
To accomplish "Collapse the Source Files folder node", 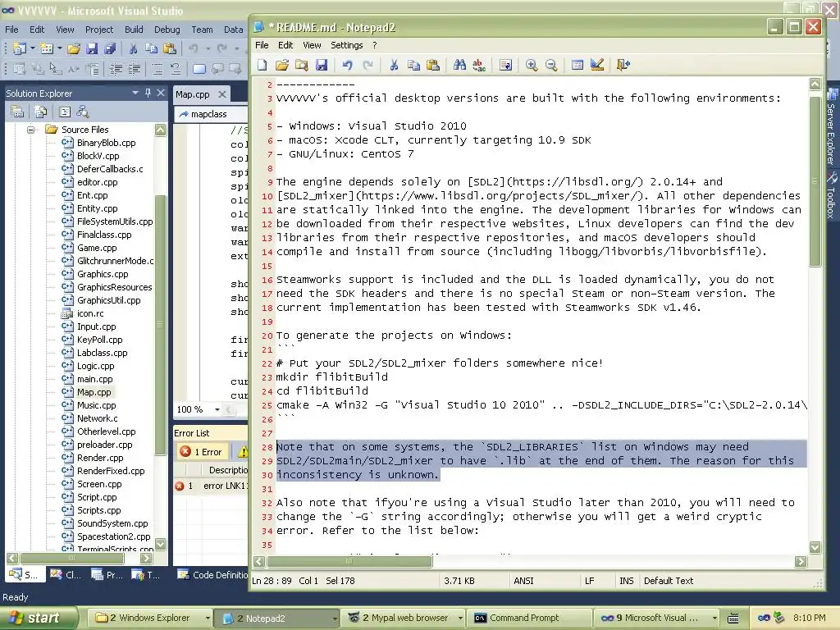I will coord(31,130).
